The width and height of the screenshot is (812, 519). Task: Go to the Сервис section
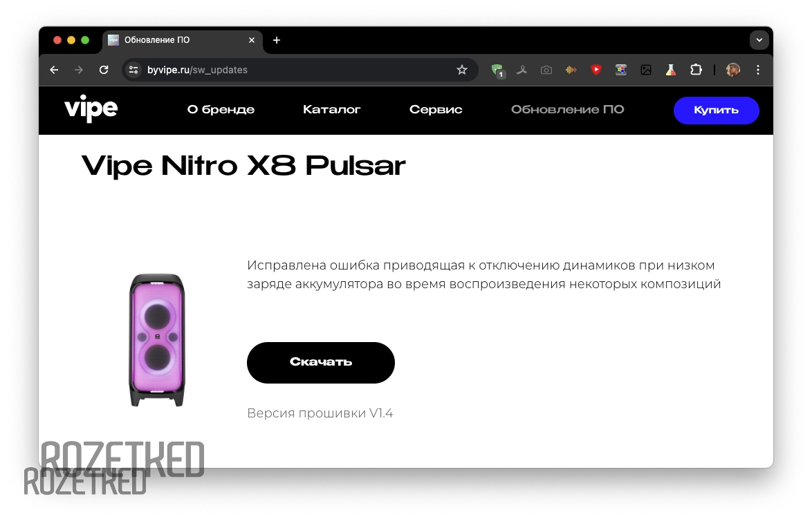(436, 110)
